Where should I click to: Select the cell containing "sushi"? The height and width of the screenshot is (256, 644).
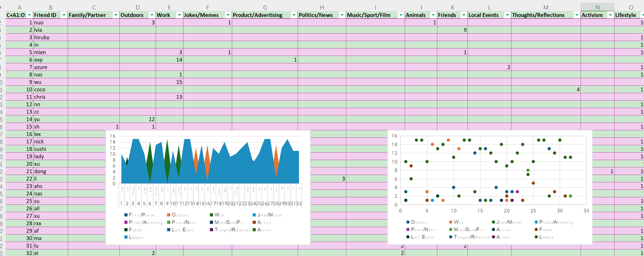point(40,149)
